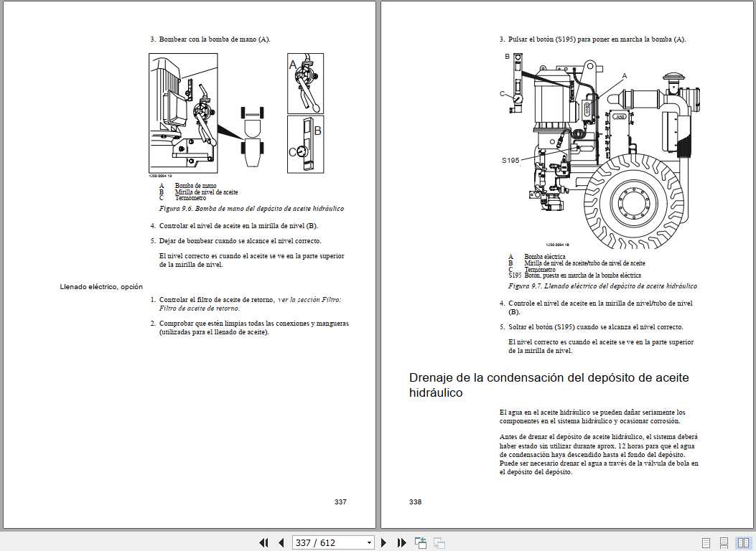Open the page number dropdown arrow
Viewport: 756px width, 551px height.
pos(368,542)
